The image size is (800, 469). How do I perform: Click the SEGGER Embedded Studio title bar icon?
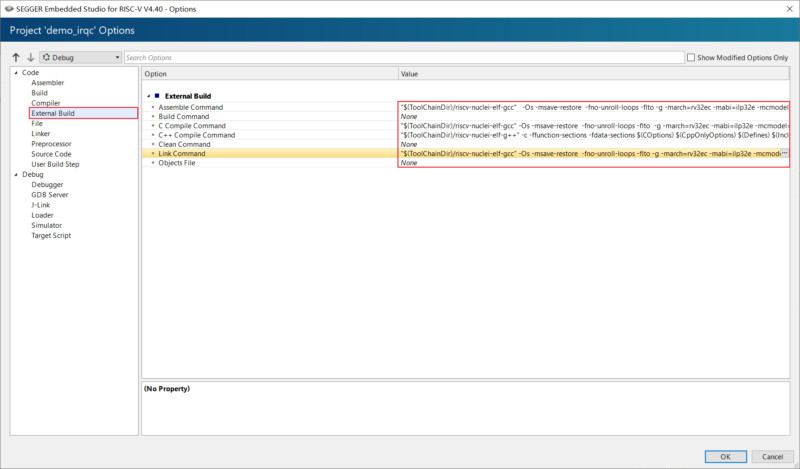pyautogui.click(x=9, y=8)
